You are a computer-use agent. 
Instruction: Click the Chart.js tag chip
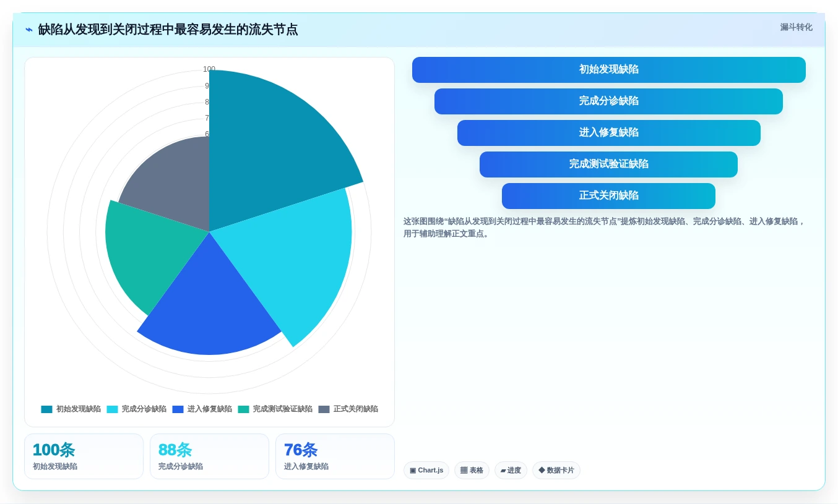pyautogui.click(x=426, y=470)
